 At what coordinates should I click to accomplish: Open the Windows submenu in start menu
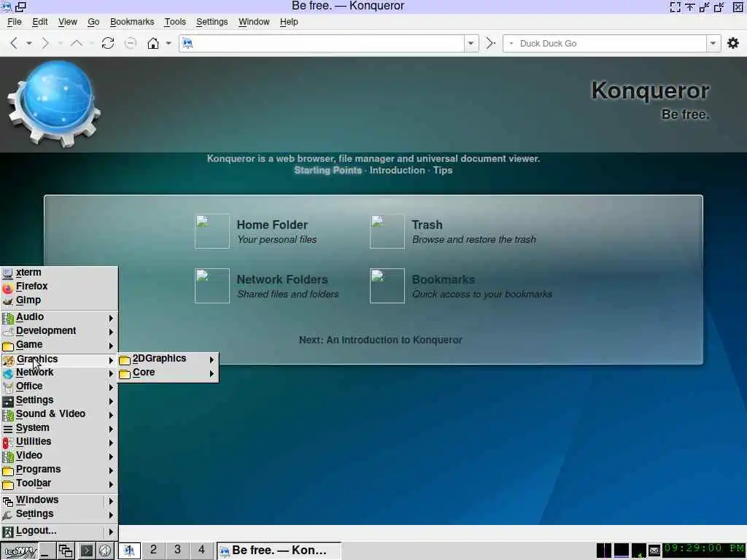pyautogui.click(x=59, y=500)
